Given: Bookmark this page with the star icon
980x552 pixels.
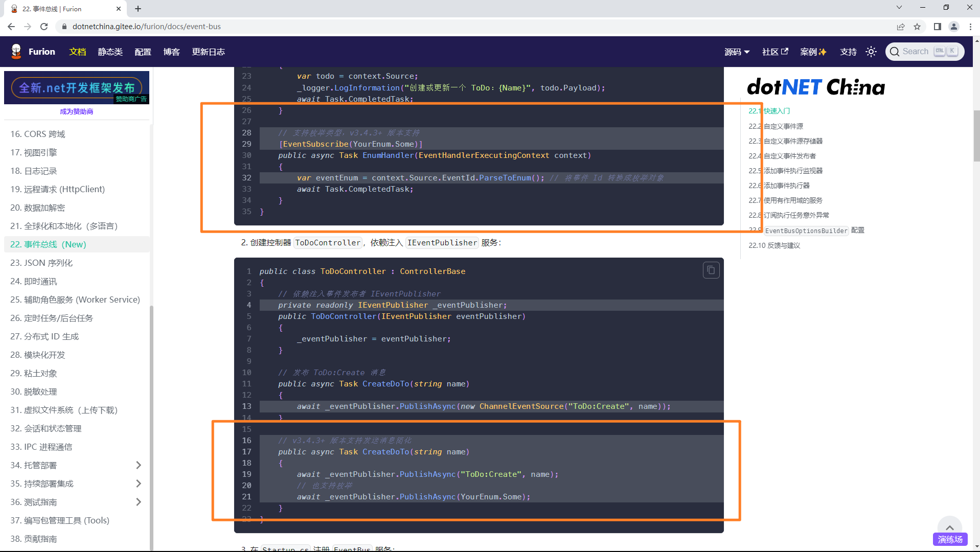Looking at the screenshot, I should click(x=917, y=27).
